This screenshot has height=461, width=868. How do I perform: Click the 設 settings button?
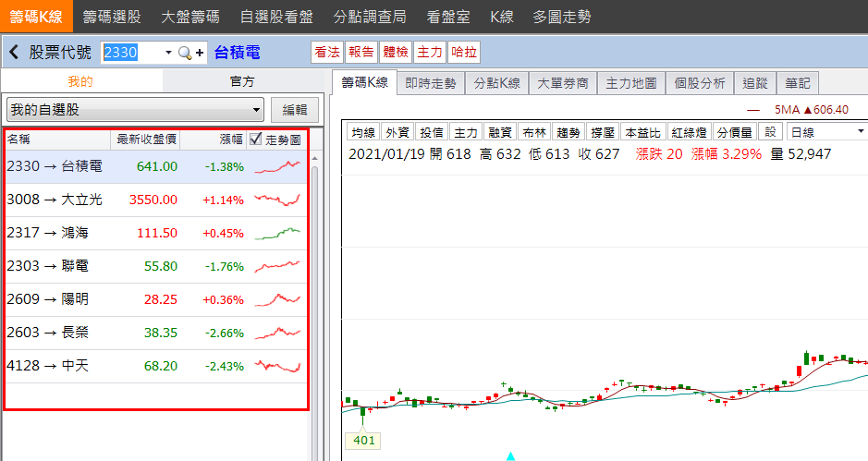[x=770, y=132]
